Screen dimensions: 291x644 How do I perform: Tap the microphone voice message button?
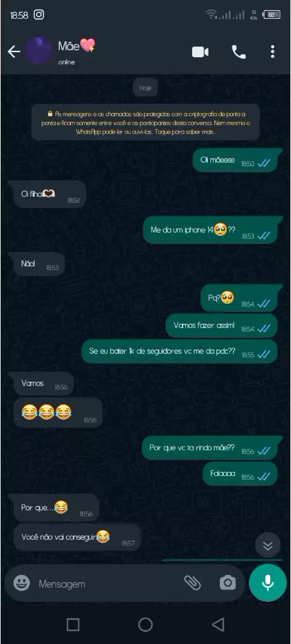point(268,582)
